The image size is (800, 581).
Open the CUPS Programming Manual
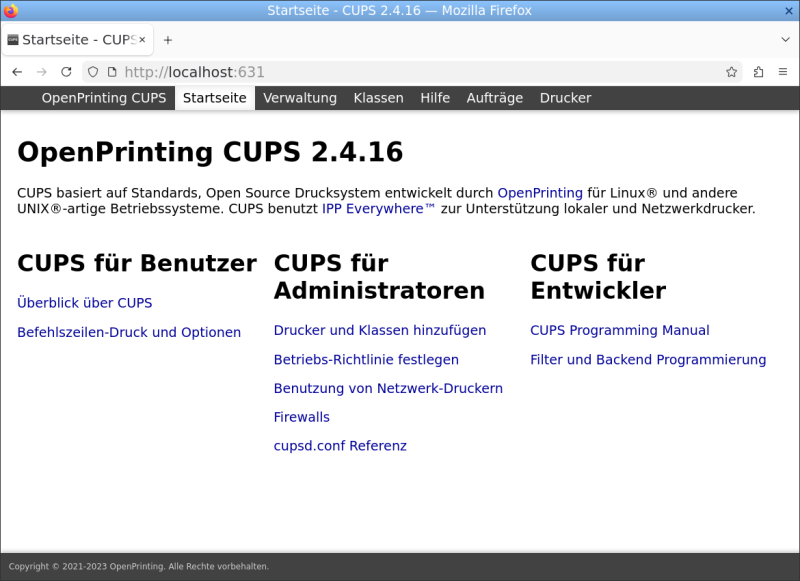coord(620,330)
